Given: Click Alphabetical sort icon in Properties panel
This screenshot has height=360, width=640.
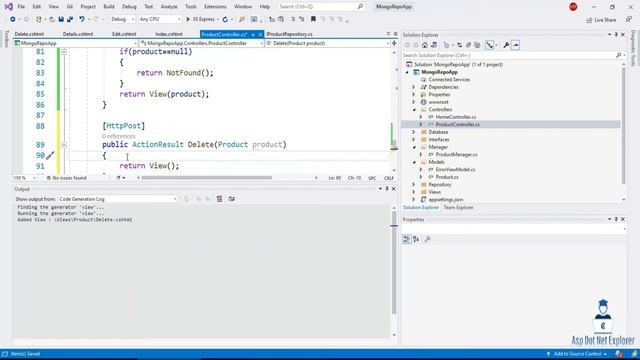Looking at the screenshot, I should pyautogui.click(x=416, y=239).
